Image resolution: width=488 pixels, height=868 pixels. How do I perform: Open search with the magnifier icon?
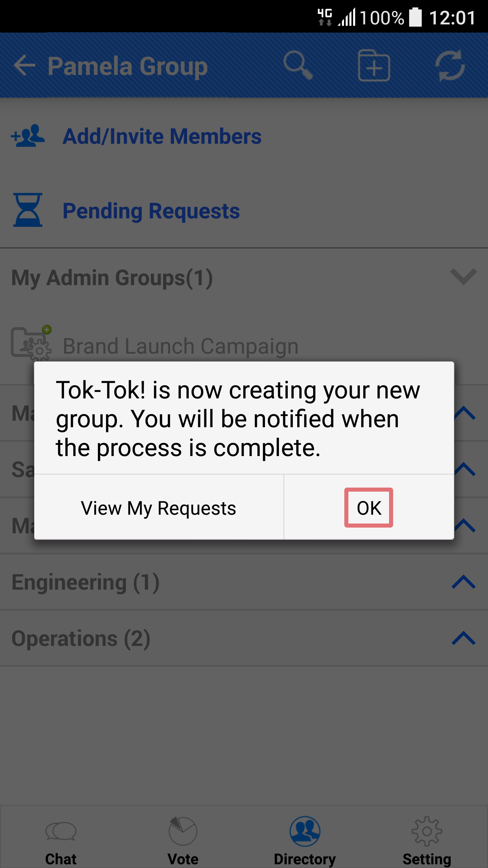coord(298,65)
